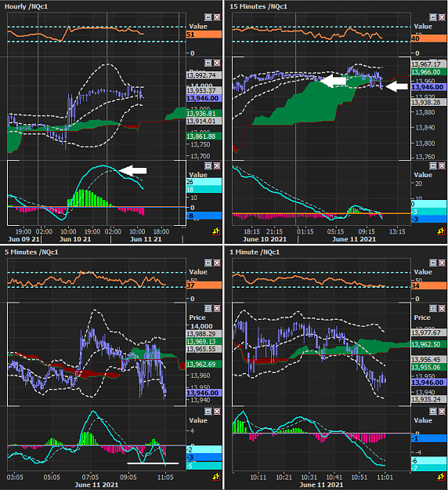The height and width of the screenshot is (490, 448).
Task: Click the 13,967.17 label in 15 Minutes chart
Action: tap(429, 64)
